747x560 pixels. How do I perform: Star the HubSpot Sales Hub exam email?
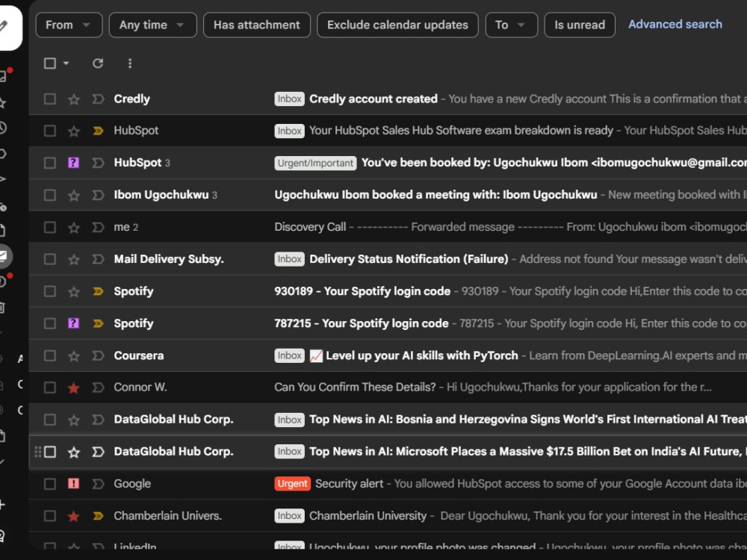click(x=73, y=131)
